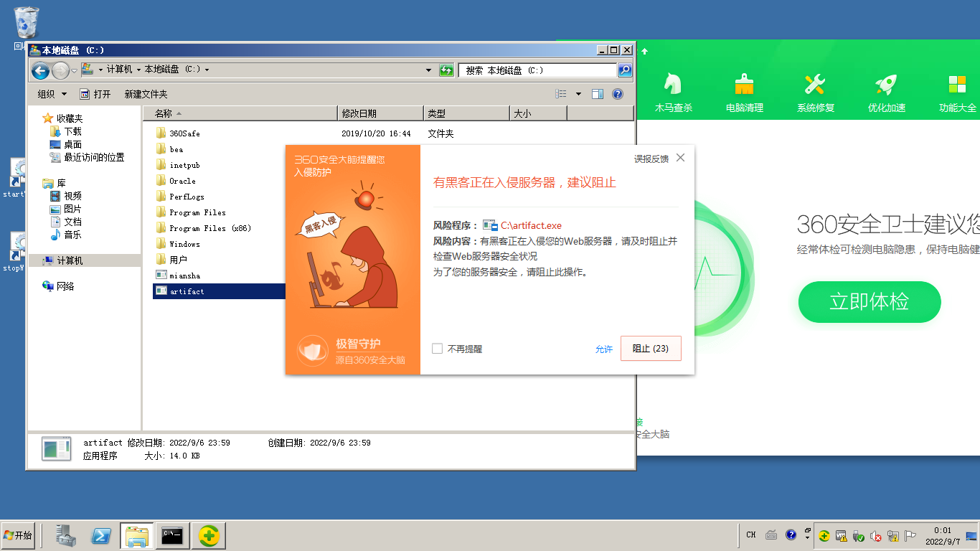Click the Explorer help icon

[617, 94]
